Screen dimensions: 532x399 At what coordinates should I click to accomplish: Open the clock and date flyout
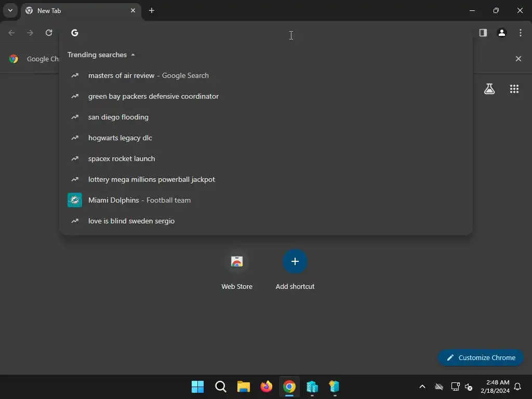point(495,387)
